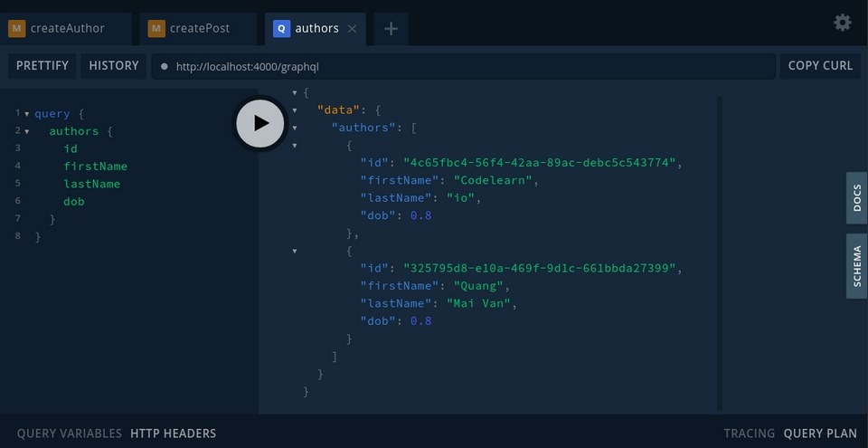Click the M icon on createPost tab
Image resolution: width=868 pixels, height=448 pixels.
156,29
